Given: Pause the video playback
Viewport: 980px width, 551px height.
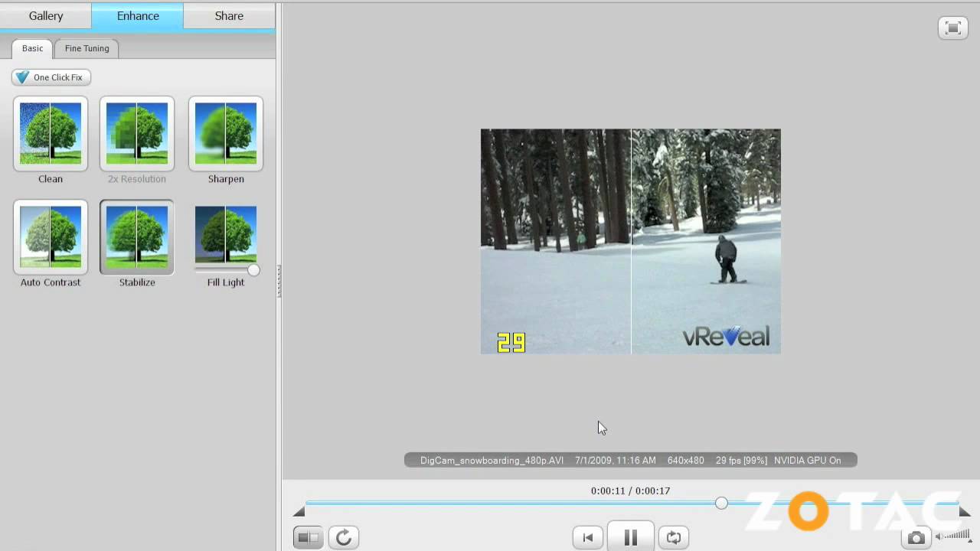Looking at the screenshot, I should coord(631,537).
